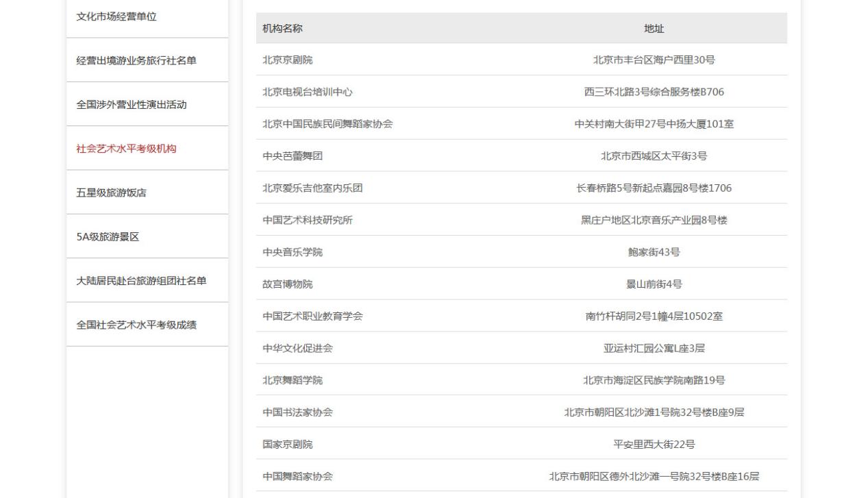Select address 中关村南大街甲27号中扬大厦101室
This screenshot has width=868, height=498.
(654, 124)
